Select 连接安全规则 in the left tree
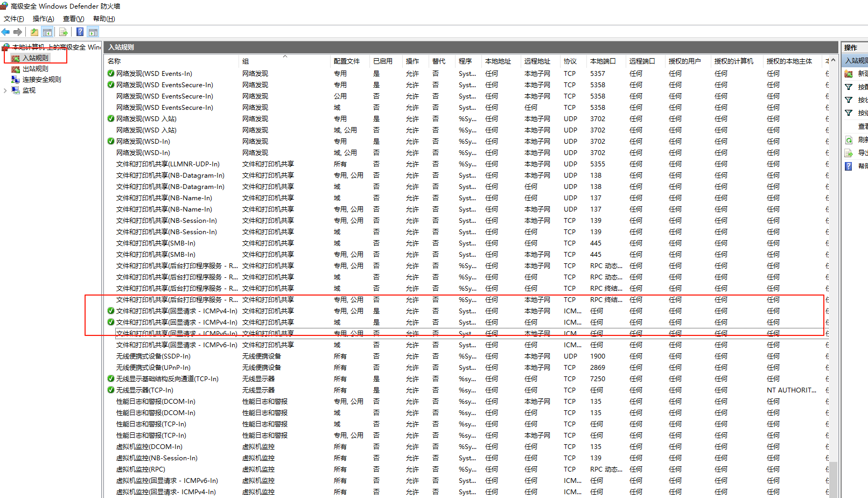 42,80
